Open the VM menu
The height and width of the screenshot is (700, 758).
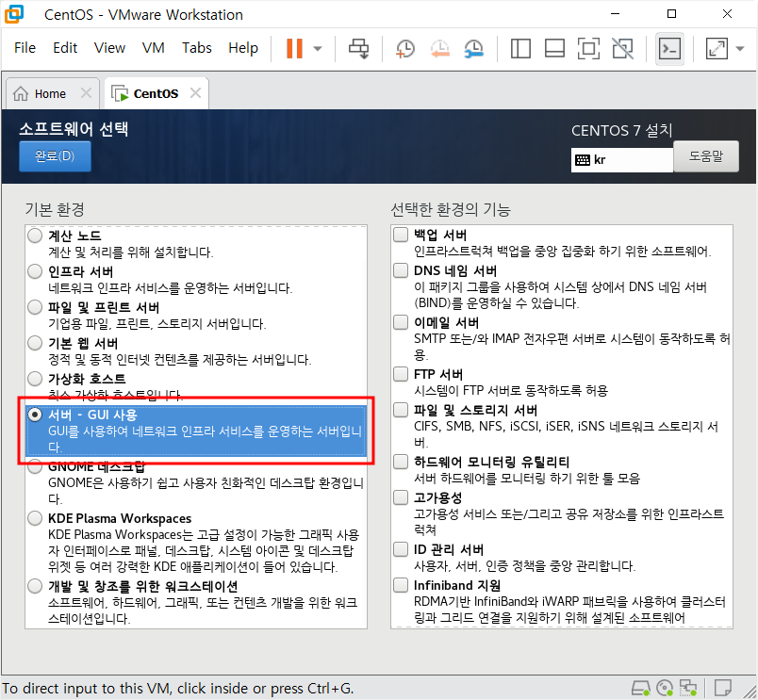click(154, 48)
